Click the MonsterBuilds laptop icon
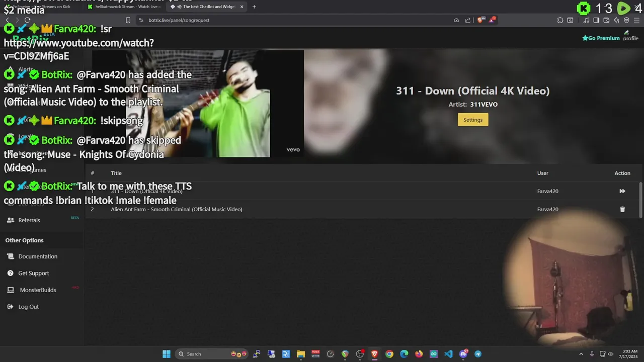Viewport: 644px width, 362px height. [10, 290]
